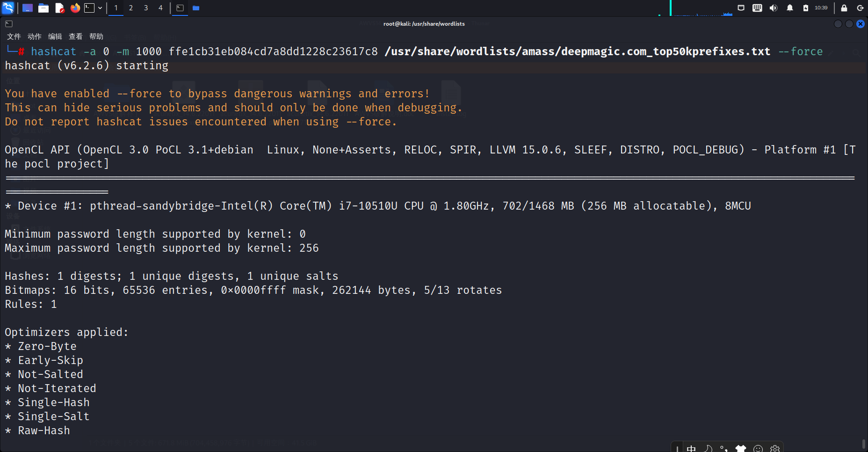Image resolution: width=868 pixels, height=452 pixels.
Task: Click the logout button in the tray
Action: pyautogui.click(x=861, y=8)
